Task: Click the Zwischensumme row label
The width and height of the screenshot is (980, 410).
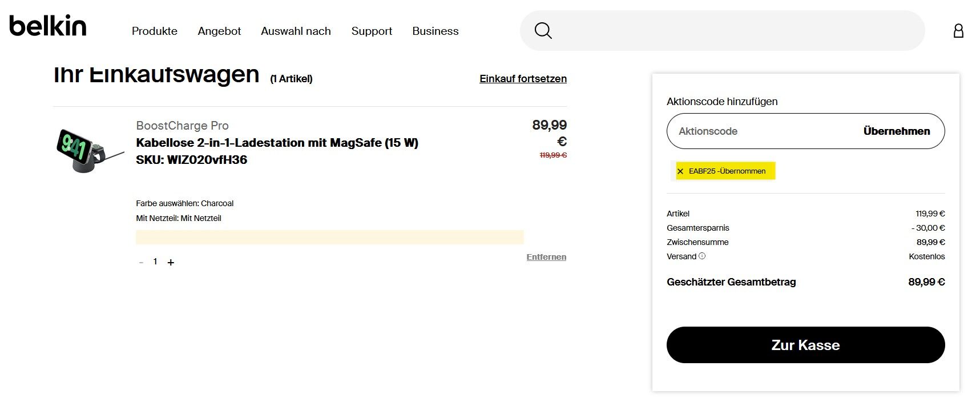Action: point(697,242)
